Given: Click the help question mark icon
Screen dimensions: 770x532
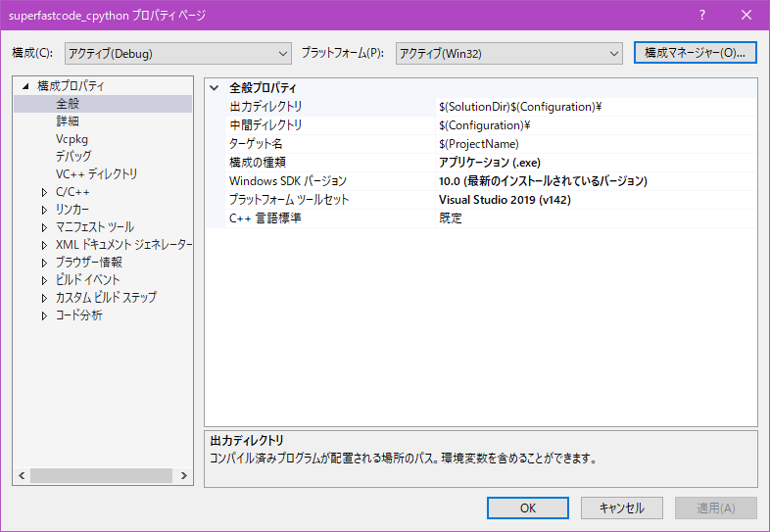Looking at the screenshot, I should click(x=702, y=16).
